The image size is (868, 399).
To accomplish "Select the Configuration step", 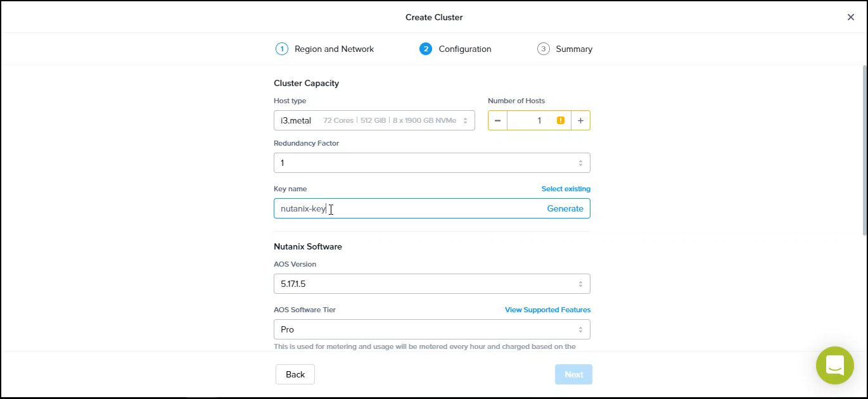I will 464,49.
